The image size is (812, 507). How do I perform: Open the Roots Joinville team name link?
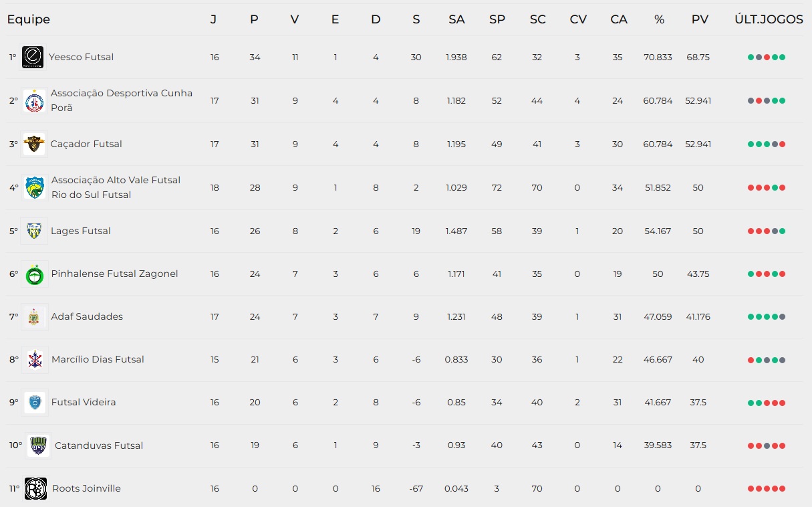point(86,488)
